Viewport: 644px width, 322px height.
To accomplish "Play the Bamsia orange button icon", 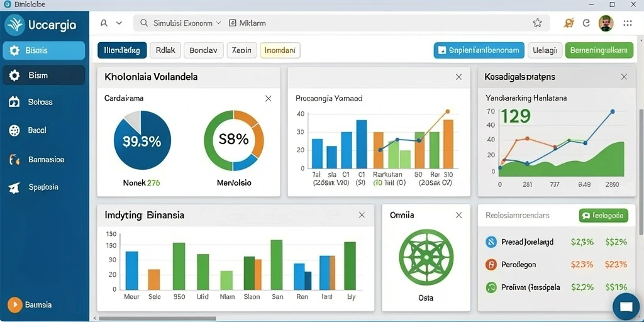I will [x=14, y=305].
